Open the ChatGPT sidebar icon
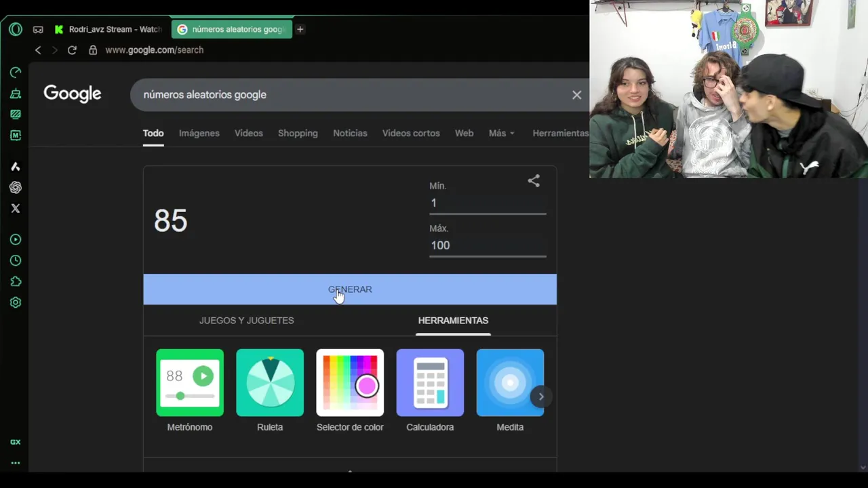Viewport: 868px width, 488px height. point(16,188)
